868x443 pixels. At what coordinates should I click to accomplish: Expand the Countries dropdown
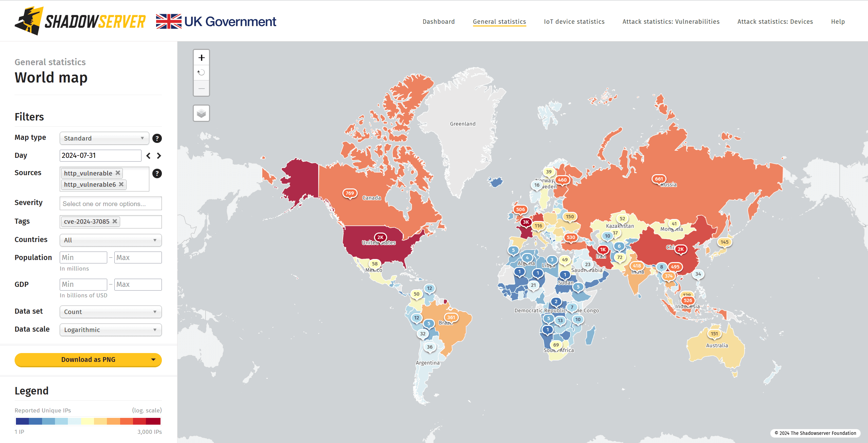pos(111,240)
